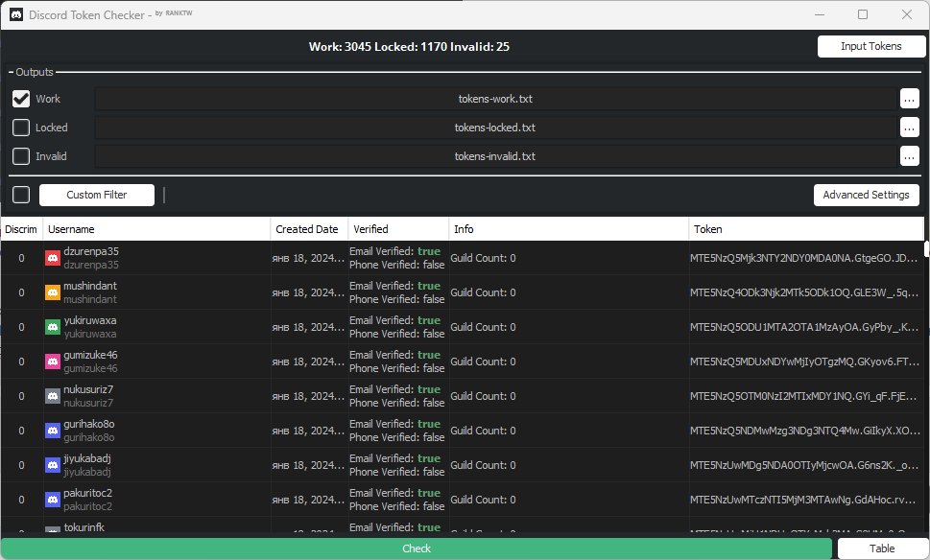This screenshot has width=930, height=560.
Task: Click the avatar icon for pakuritoc2
Action: click(x=53, y=500)
